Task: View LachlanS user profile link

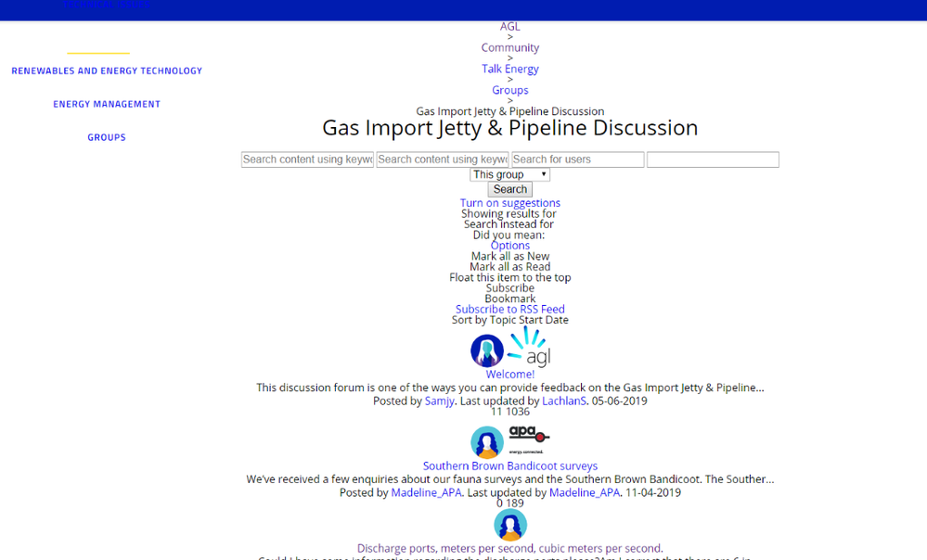Action: 564,401
